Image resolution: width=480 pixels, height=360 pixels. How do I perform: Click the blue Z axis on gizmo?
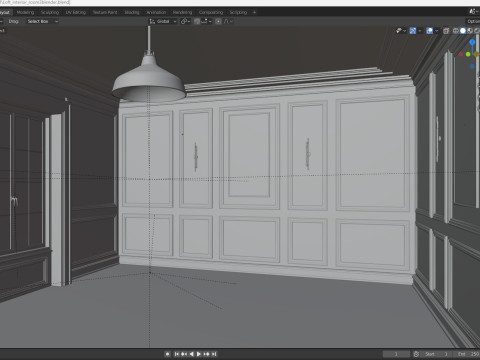pyautogui.click(x=472, y=42)
